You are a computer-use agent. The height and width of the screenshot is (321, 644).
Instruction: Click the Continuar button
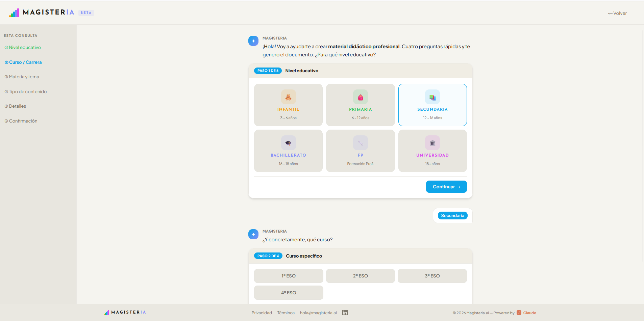(446, 187)
